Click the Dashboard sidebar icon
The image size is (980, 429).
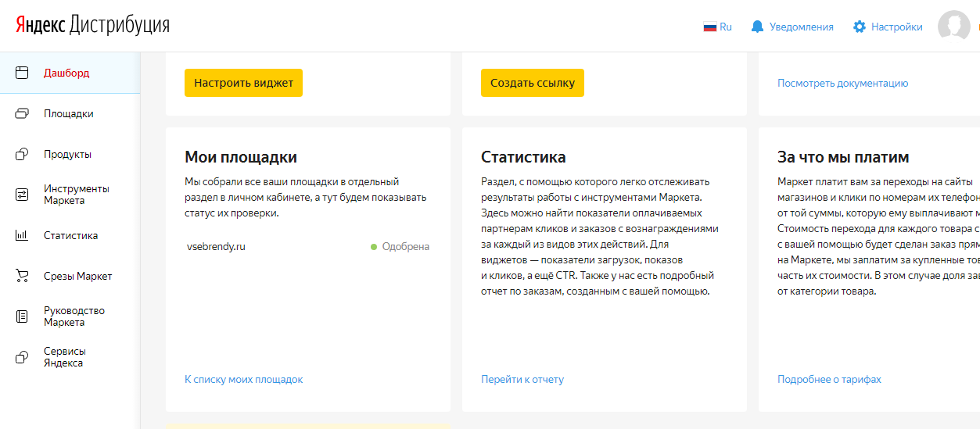tap(22, 73)
